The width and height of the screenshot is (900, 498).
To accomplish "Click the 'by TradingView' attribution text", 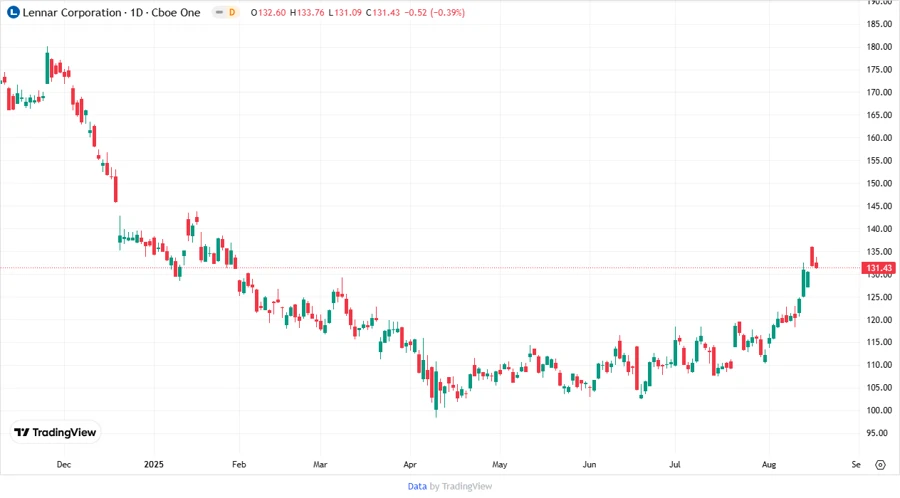I will pyautogui.click(x=460, y=486).
